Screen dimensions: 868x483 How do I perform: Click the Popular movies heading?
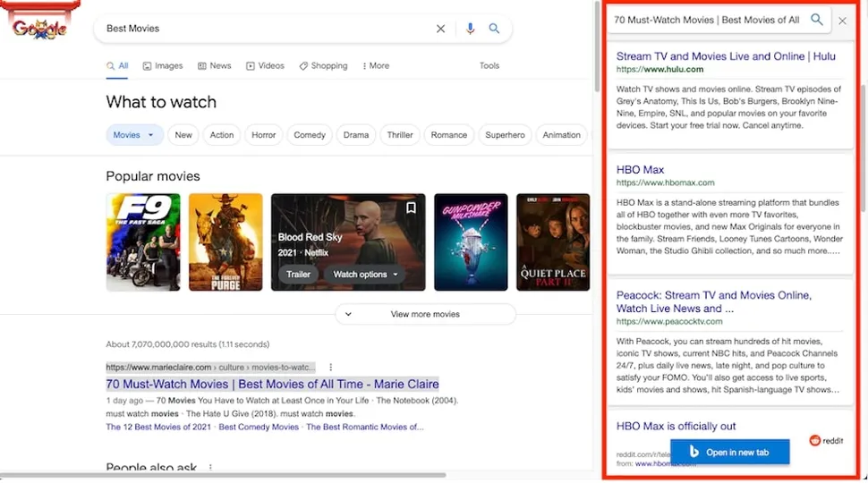click(x=153, y=176)
